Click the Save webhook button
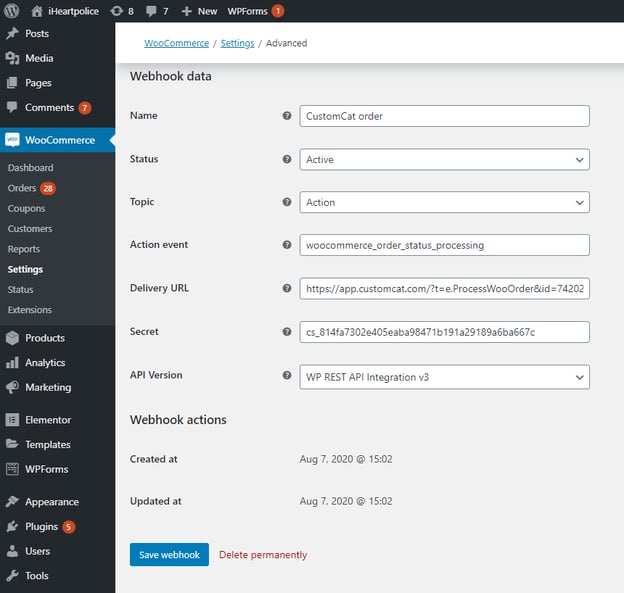The width and height of the screenshot is (624, 593). (x=169, y=554)
